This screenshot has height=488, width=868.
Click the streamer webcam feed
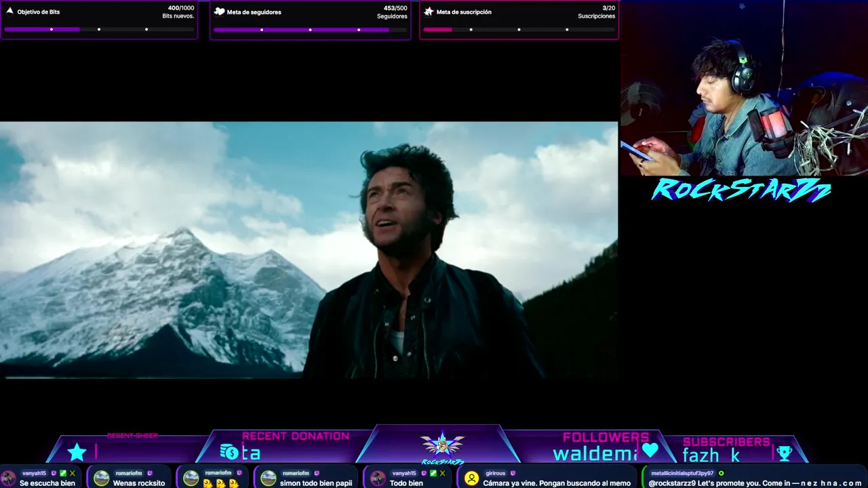click(x=744, y=88)
